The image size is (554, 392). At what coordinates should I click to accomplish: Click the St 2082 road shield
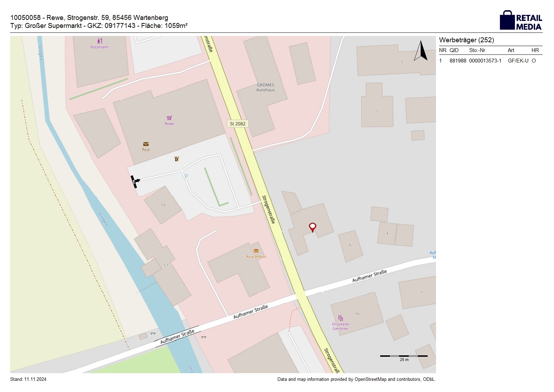click(237, 124)
